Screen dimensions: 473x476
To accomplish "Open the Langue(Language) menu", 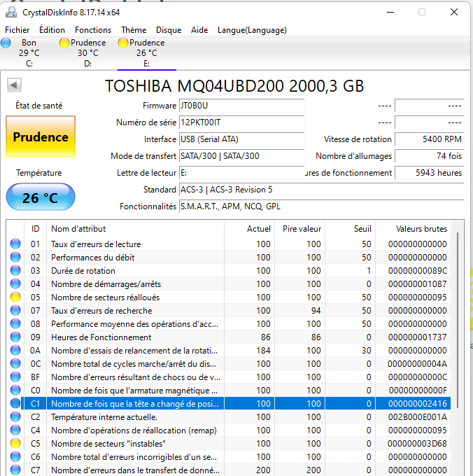I will 252,30.
